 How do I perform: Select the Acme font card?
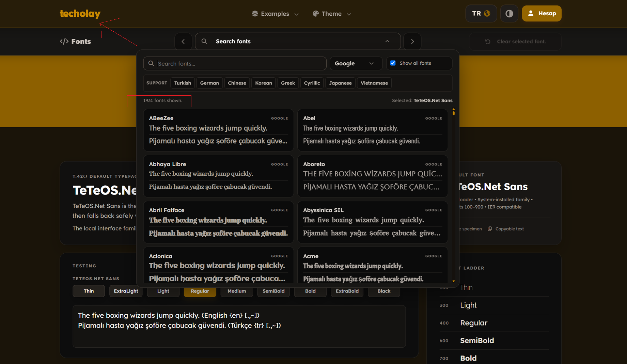coord(373,265)
